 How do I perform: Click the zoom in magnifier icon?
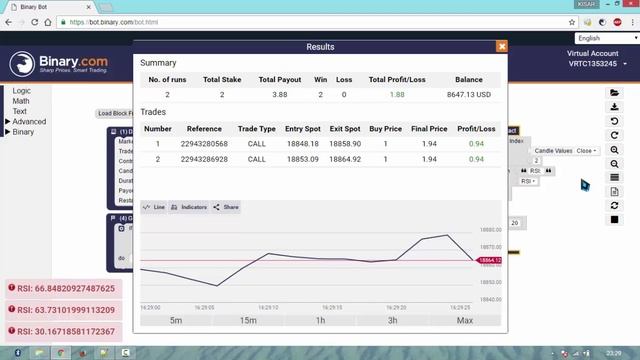click(614, 150)
